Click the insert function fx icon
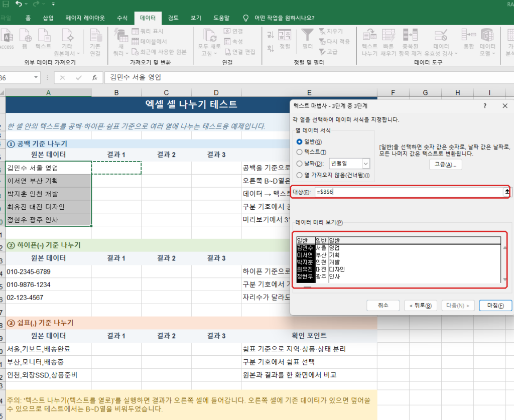The height and width of the screenshot is (420, 514). (94, 78)
